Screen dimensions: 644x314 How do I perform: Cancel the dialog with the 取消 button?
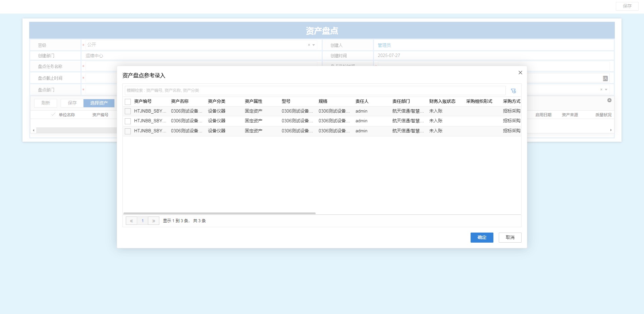510,238
